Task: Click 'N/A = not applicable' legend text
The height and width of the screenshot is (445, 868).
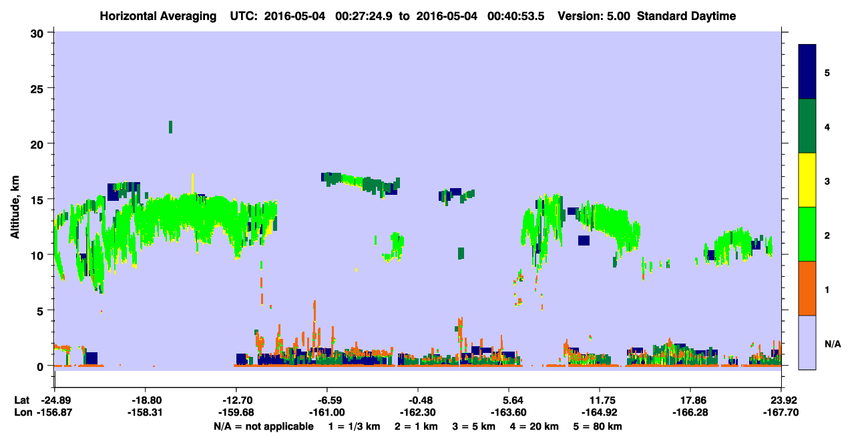Action: pos(264,426)
